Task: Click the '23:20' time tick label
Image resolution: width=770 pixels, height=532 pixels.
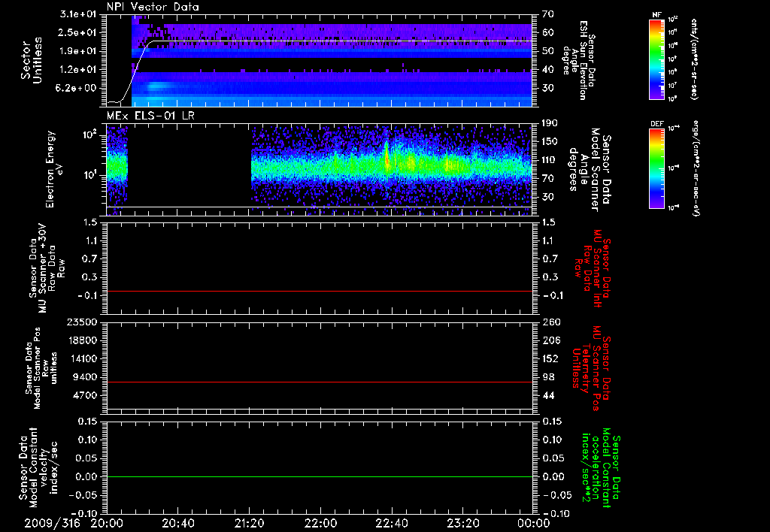Action: coord(462,524)
